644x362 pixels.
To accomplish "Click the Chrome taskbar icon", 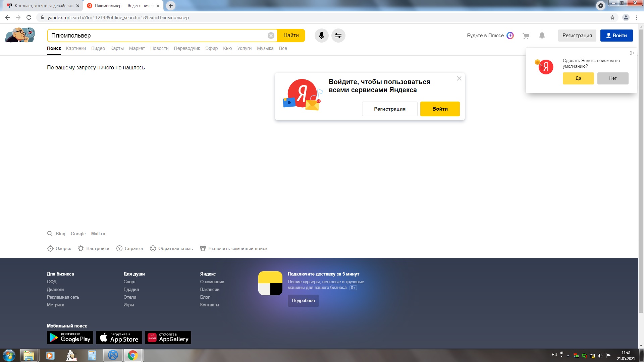I will point(133,355).
